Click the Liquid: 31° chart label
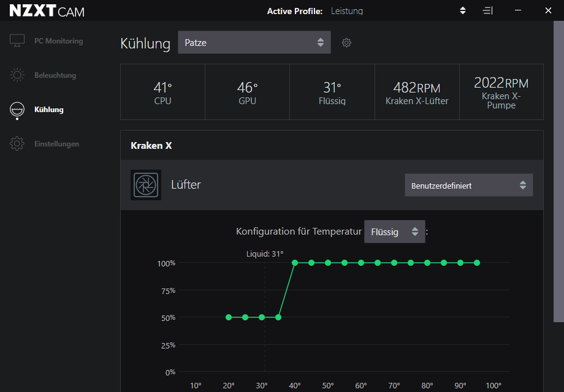This screenshot has width=564, height=392. 265,254
